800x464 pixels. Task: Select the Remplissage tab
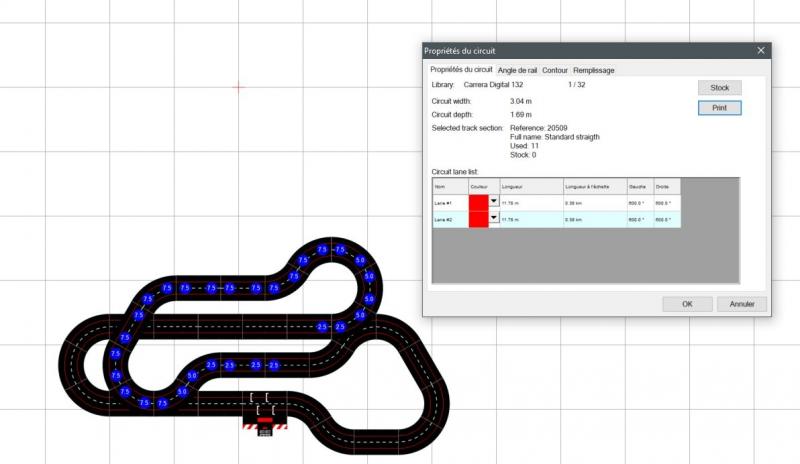pos(594,70)
